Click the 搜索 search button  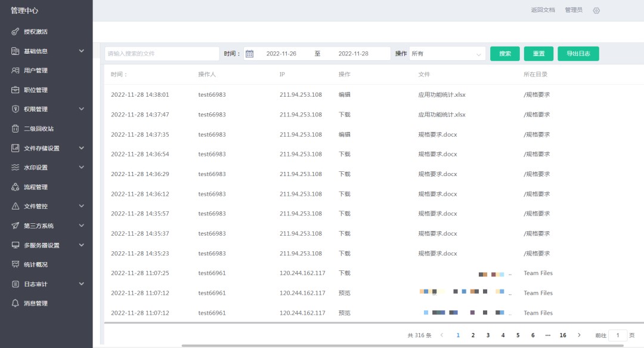coord(504,53)
